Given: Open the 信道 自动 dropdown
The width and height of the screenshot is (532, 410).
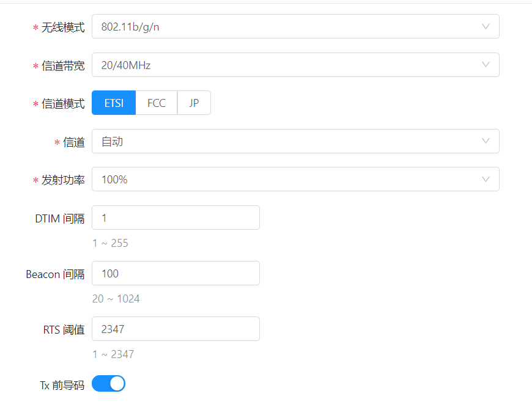Looking at the screenshot, I should coord(295,142).
